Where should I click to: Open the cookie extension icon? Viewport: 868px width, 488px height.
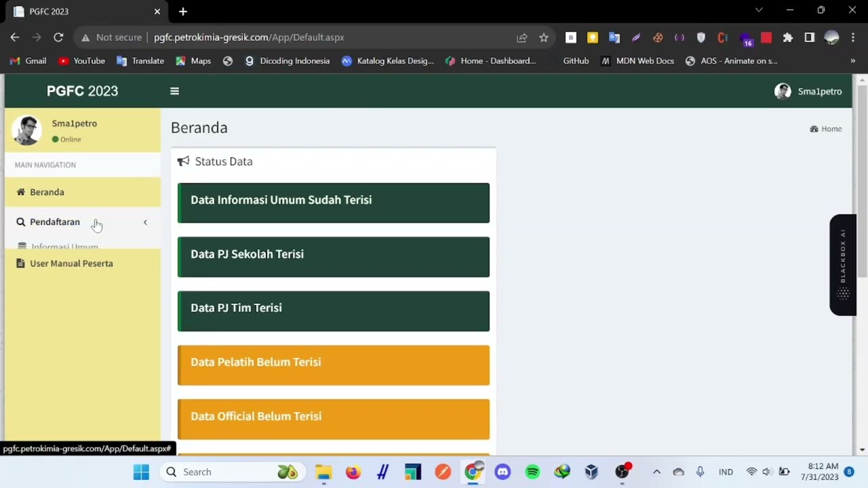pos(658,37)
